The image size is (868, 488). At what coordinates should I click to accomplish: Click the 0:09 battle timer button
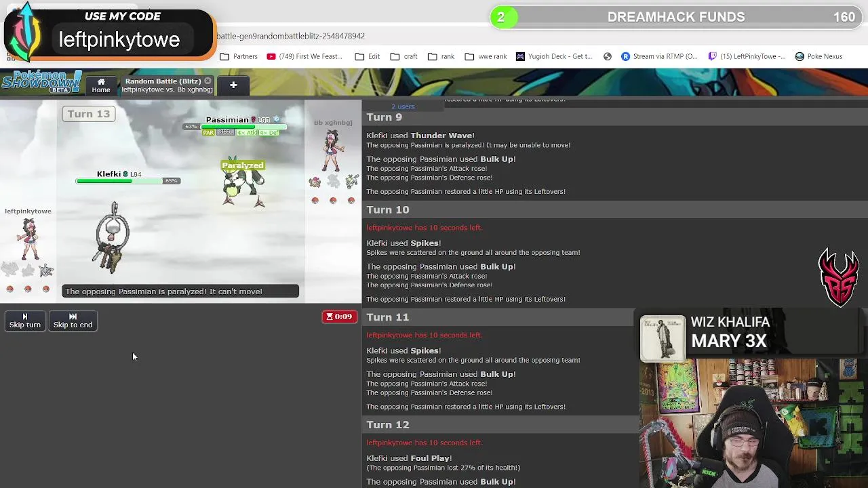[339, 317]
